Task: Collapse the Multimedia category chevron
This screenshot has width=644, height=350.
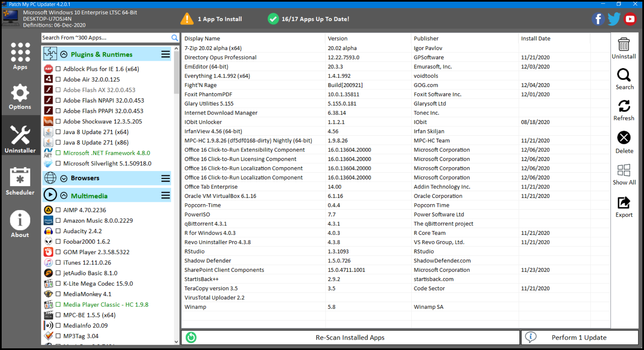Action: point(64,195)
